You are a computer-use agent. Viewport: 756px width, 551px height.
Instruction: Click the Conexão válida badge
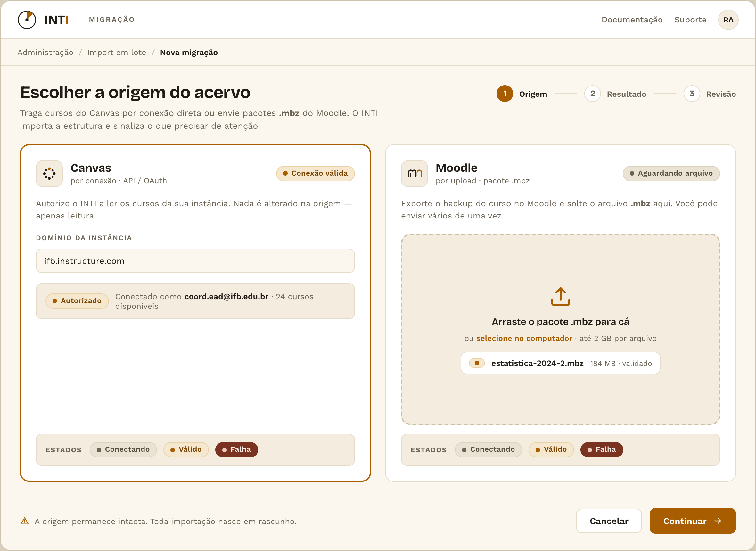(315, 173)
